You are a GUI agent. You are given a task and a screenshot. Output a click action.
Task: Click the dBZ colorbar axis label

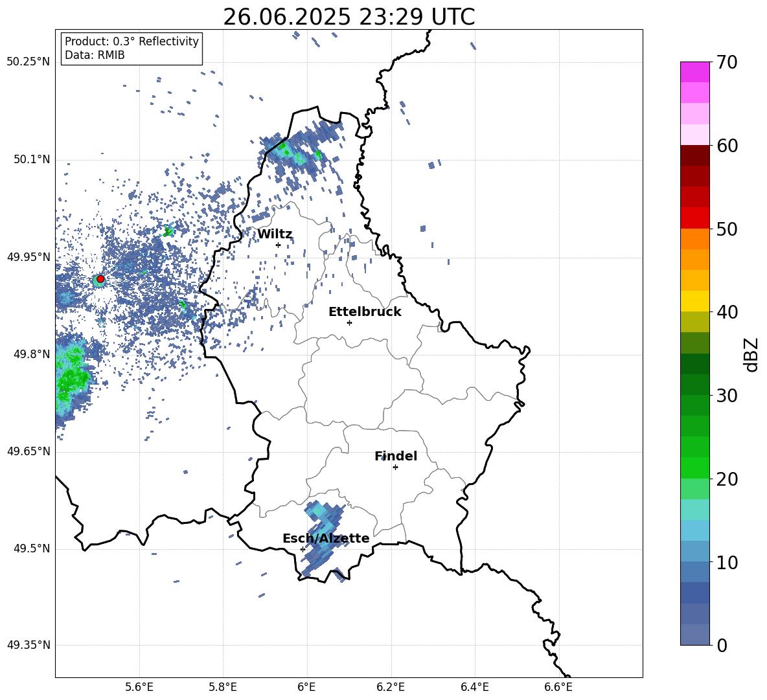751,354
